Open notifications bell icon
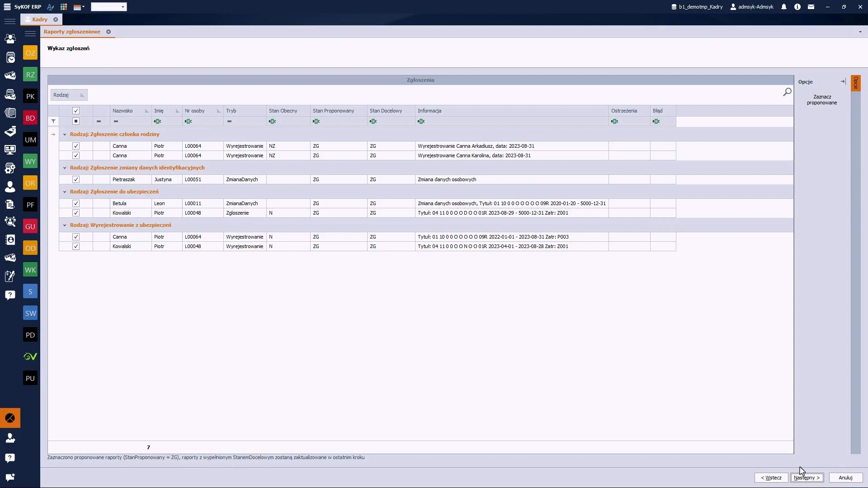 click(x=784, y=7)
